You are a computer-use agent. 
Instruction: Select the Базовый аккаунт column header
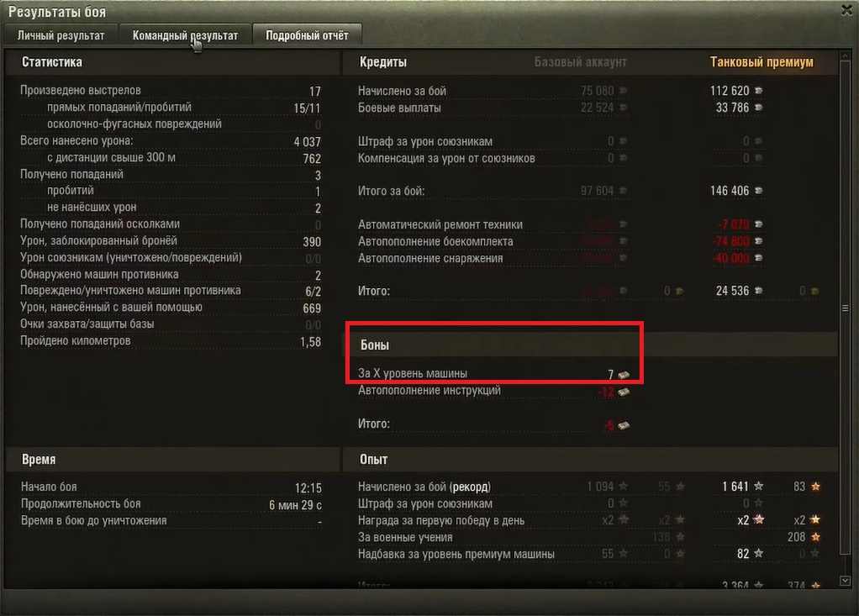580,62
